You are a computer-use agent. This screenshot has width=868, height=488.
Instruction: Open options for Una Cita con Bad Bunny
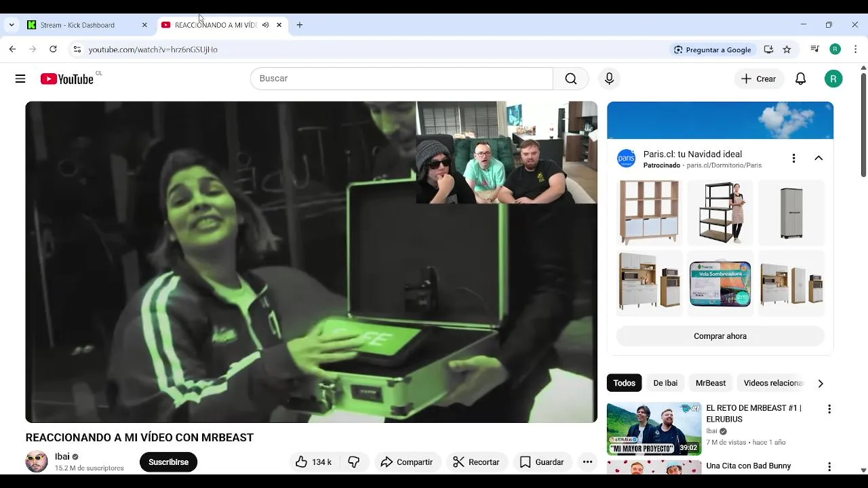(829, 467)
